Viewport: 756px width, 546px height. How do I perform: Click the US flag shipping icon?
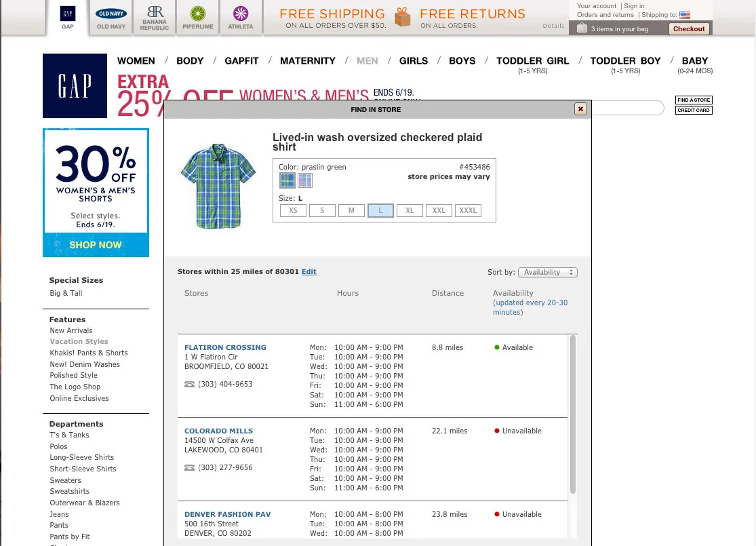tap(685, 15)
